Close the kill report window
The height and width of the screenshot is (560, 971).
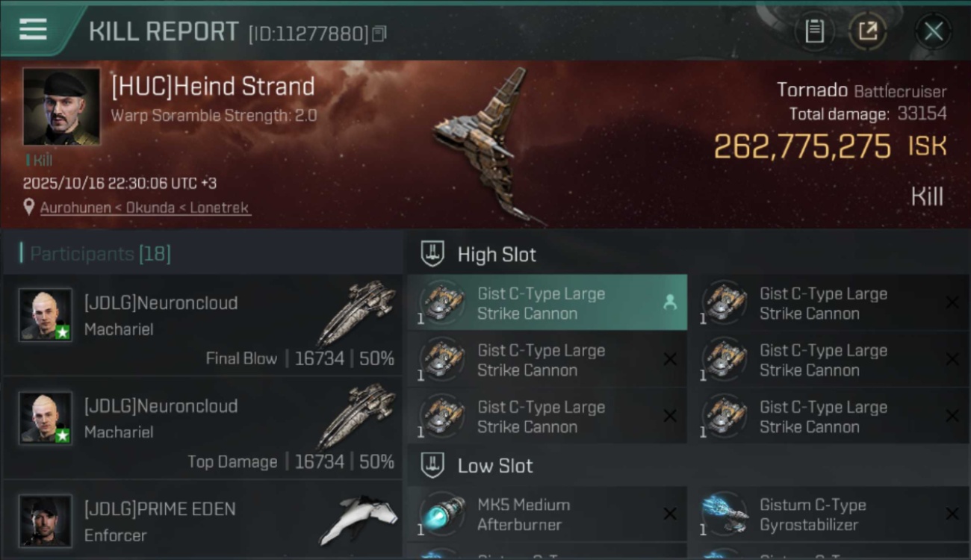click(933, 31)
